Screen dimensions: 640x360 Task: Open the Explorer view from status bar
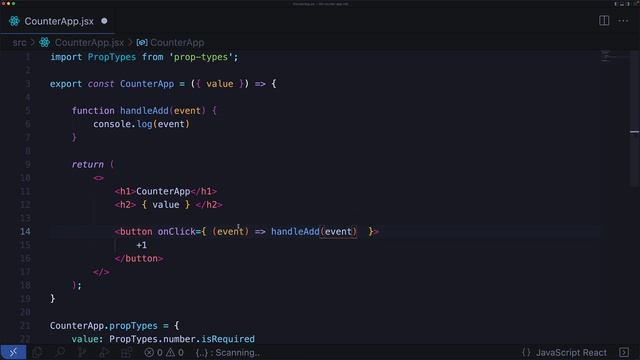point(37,352)
